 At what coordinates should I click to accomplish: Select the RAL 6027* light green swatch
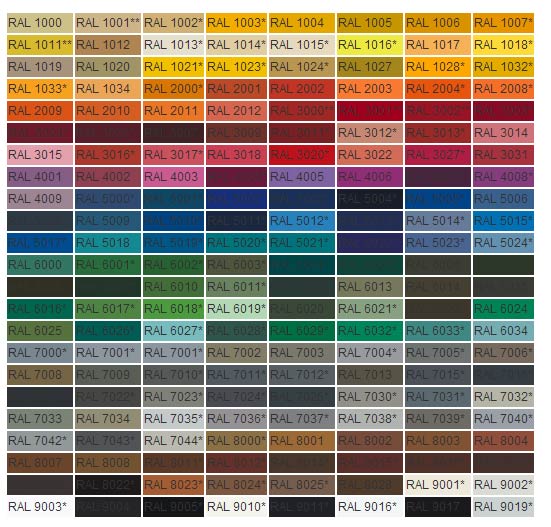point(173,331)
